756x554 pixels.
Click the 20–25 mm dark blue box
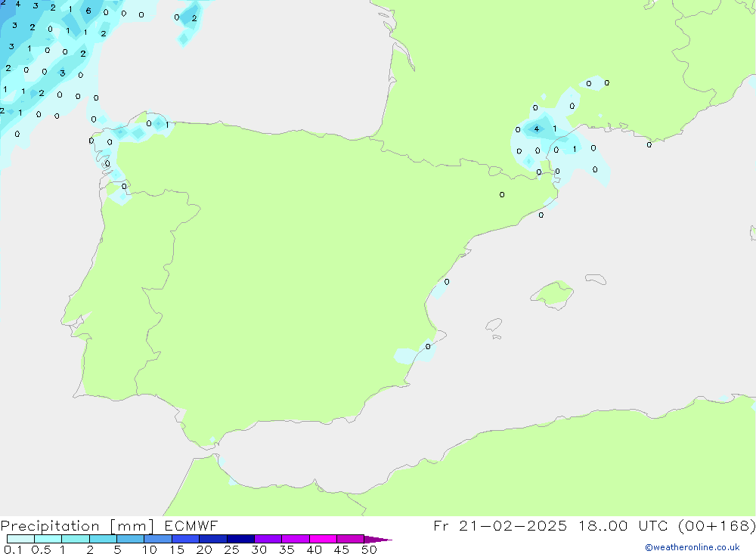212,539
